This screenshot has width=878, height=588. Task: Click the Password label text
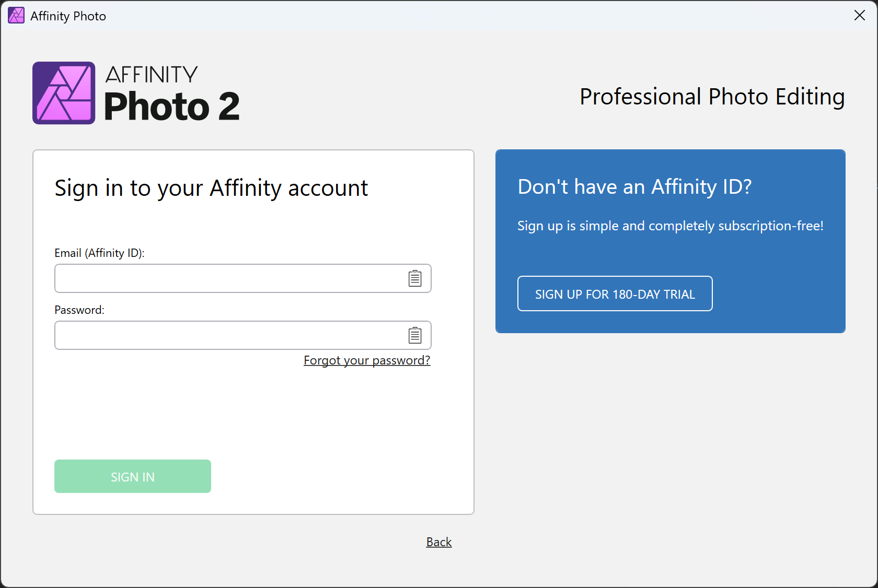[79, 310]
